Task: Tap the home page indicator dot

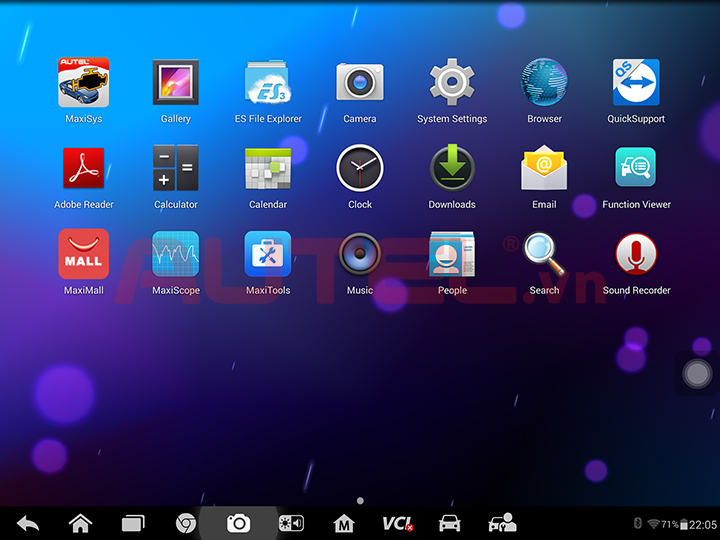Action: (x=360, y=501)
